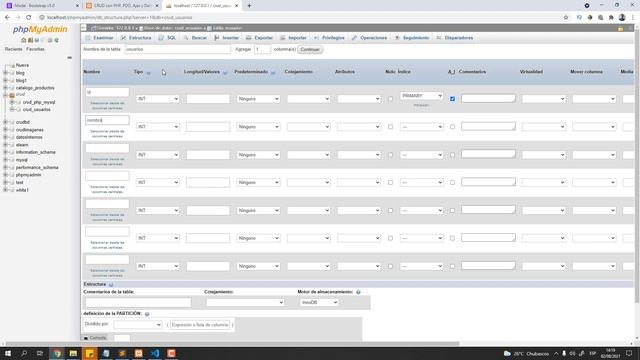Toggle the Nulo checkbox for the nombre row
The width and height of the screenshot is (640, 360).
(390, 127)
